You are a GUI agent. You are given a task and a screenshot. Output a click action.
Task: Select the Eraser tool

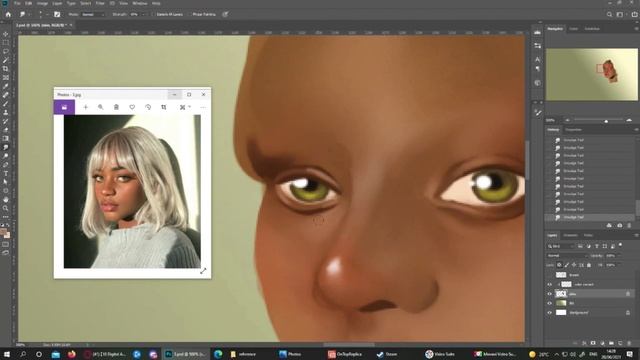[x=6, y=130]
